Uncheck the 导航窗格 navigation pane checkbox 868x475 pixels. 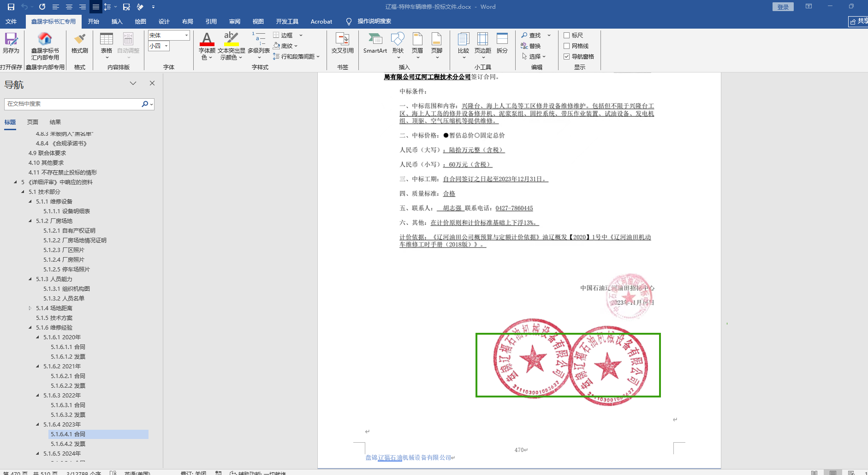pos(567,56)
